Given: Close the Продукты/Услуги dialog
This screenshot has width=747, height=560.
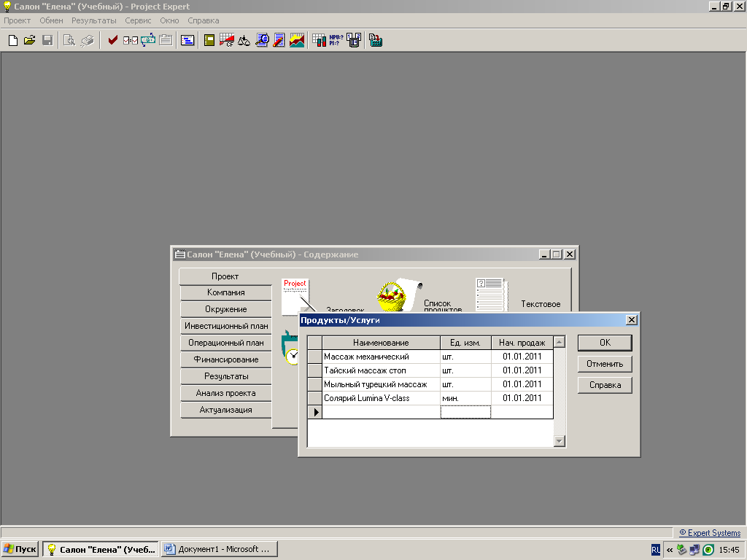Looking at the screenshot, I should point(631,320).
